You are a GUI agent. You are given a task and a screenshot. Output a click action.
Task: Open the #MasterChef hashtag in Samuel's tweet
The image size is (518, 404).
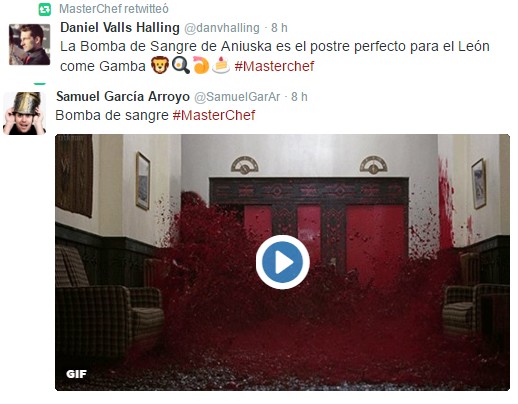click(214, 115)
